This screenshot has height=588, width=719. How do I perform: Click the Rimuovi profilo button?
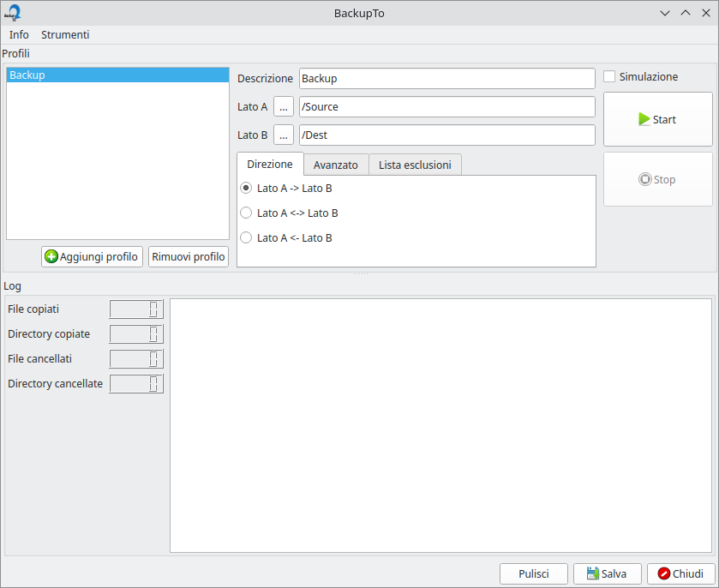tap(189, 256)
